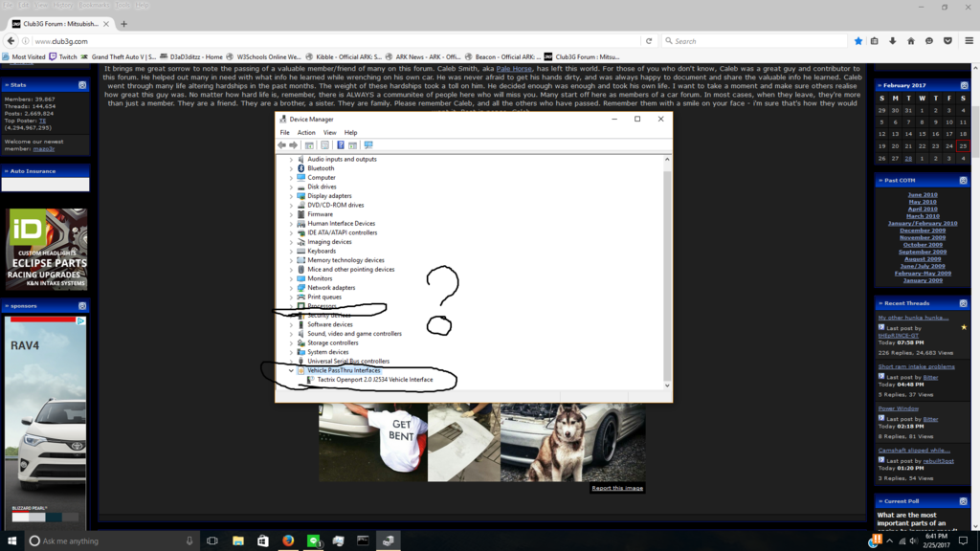The image size is (980, 551).
Task: Open the Store icon on the taskbar
Action: point(263,541)
